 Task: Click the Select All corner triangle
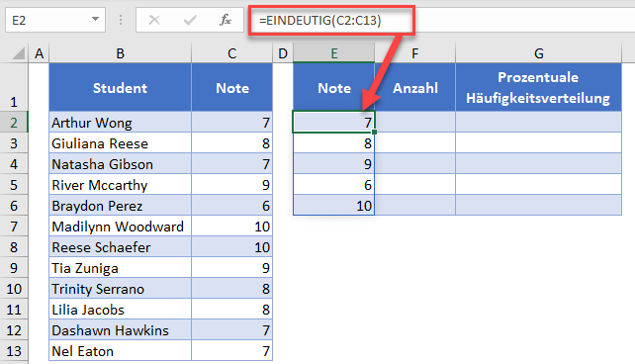click(x=18, y=53)
